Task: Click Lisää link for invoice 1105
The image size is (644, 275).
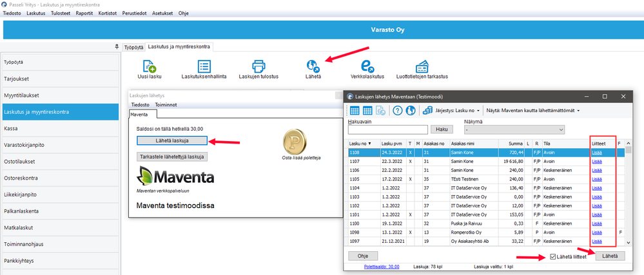Action: [x=597, y=179]
